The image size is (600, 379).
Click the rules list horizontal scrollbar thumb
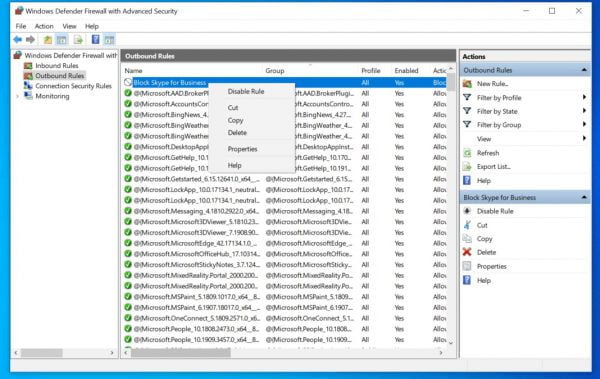pos(181,353)
